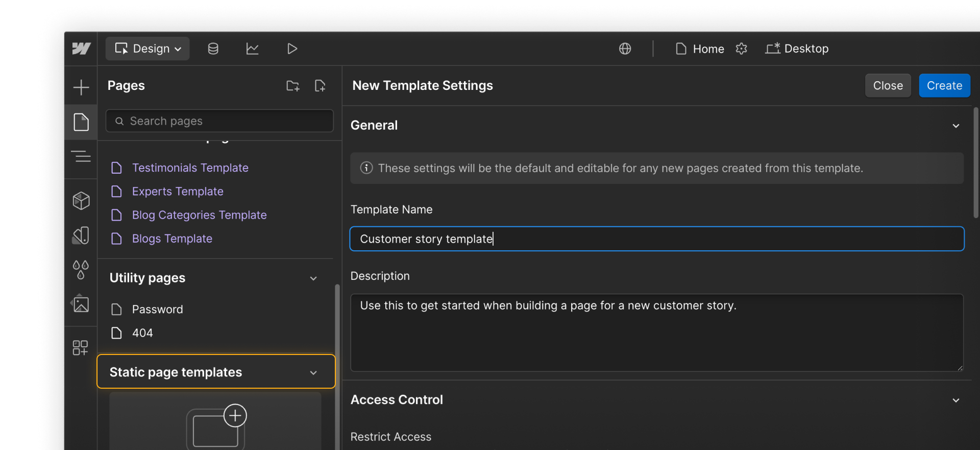Click the settings panel scrollbar
Viewport: 980px width, 450px height.
tap(975, 162)
